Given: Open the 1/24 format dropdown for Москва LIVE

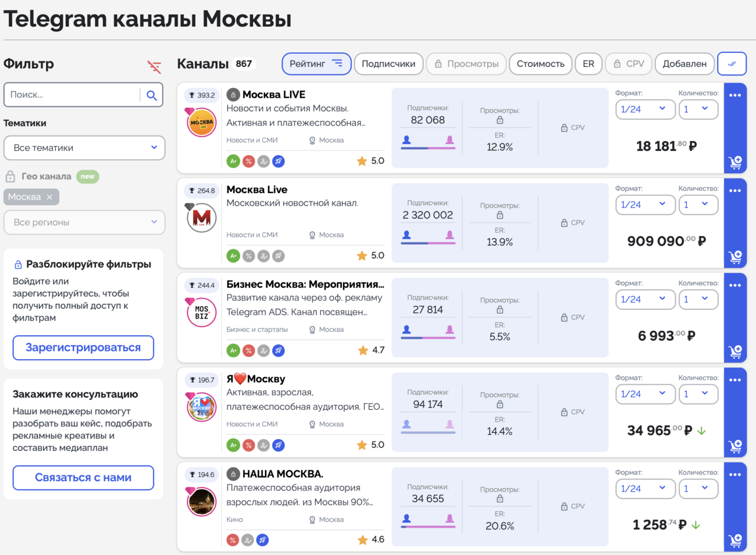Looking at the screenshot, I should coord(644,109).
